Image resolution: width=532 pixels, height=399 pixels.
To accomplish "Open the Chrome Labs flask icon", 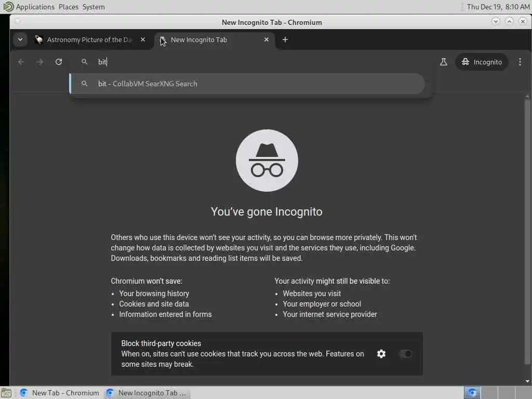I will click(444, 62).
